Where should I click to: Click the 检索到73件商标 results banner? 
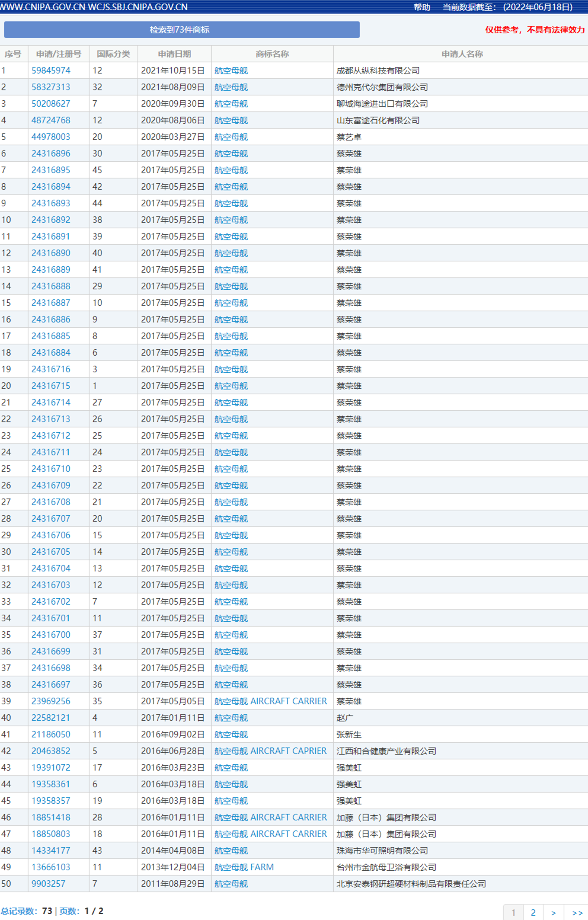(181, 30)
